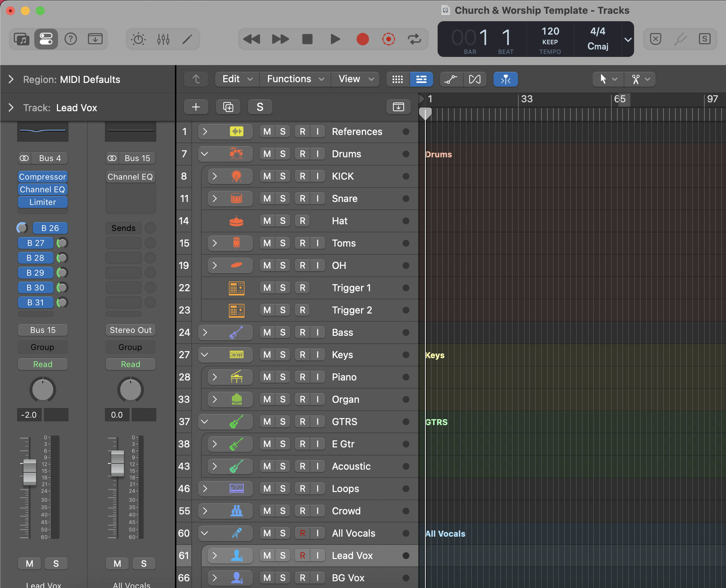Expand the Region MIDI Defaults inspector

point(11,79)
